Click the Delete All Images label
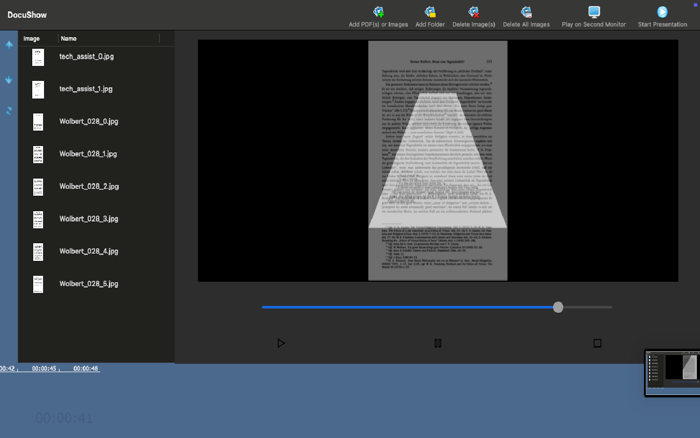Viewport: 700px width, 438px height. pos(526,25)
